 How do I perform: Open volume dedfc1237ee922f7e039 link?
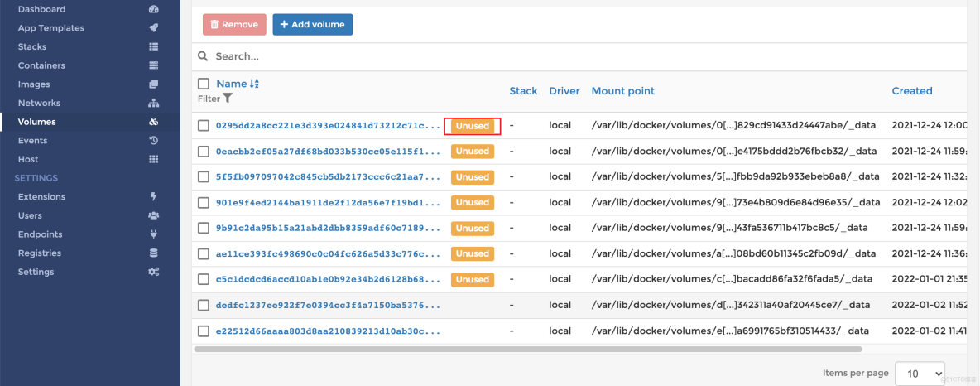coord(328,306)
